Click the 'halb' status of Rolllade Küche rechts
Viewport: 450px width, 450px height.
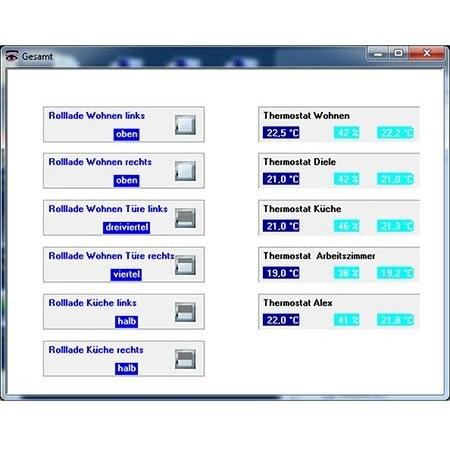click(126, 368)
